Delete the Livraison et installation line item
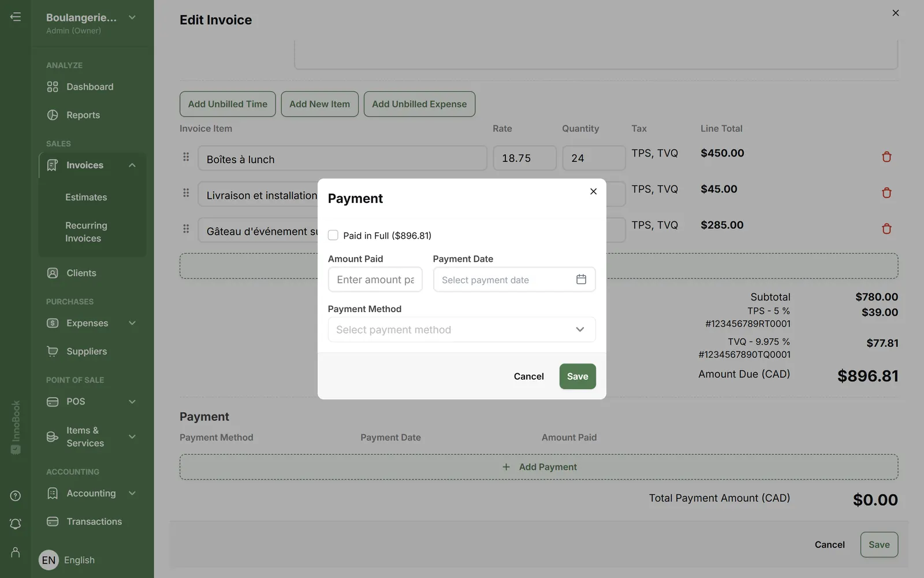This screenshot has height=578, width=924. 886,192
